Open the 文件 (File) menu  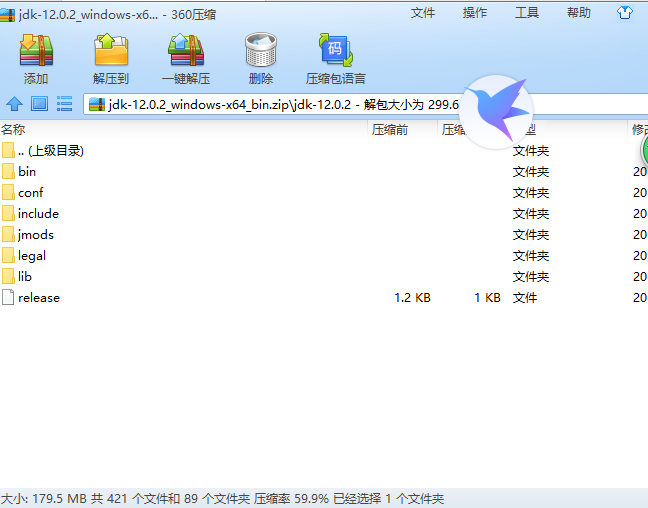(x=423, y=13)
